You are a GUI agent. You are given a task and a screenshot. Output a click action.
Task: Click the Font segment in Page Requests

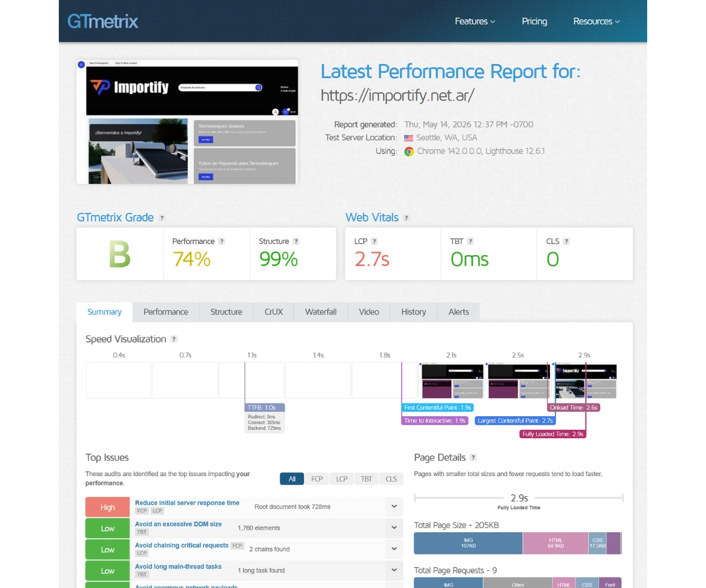coord(610,583)
